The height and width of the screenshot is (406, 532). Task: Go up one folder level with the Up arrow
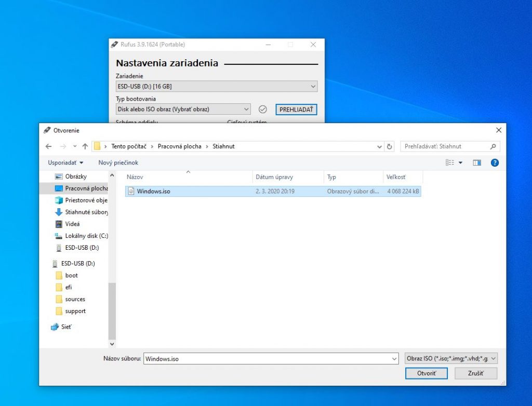[x=85, y=146]
